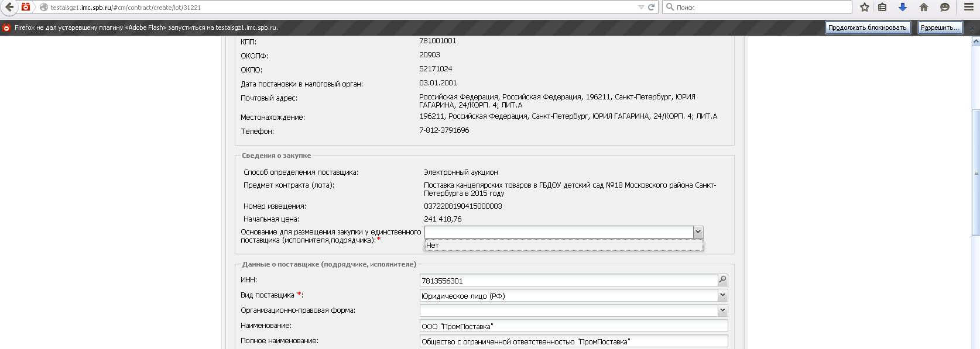Click the initial price value 241 418,76

tap(443, 219)
